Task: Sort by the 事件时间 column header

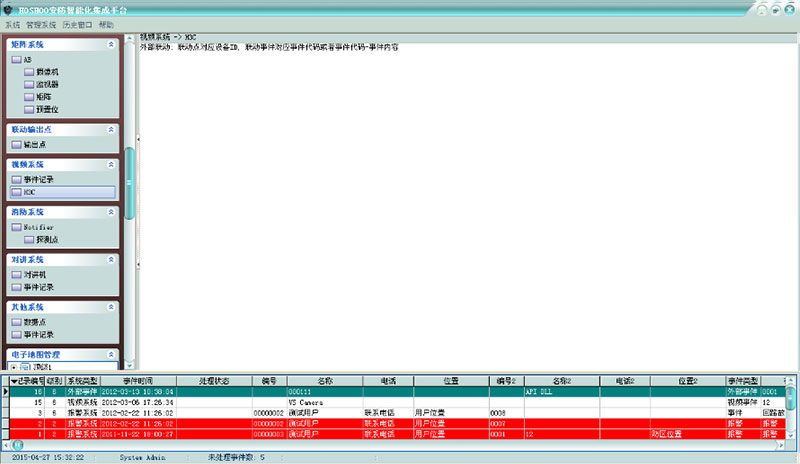Action: point(137,380)
